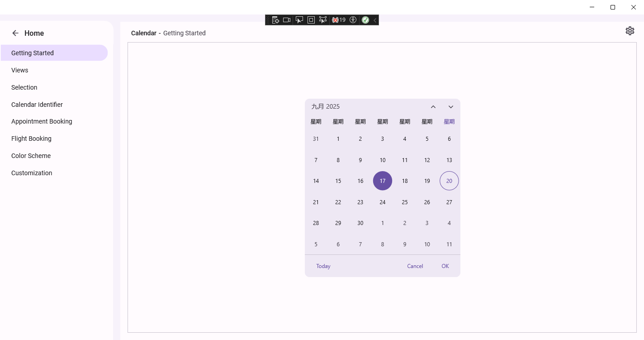Select date 27 in the calendar
This screenshot has width=644, height=340.
pyautogui.click(x=449, y=202)
